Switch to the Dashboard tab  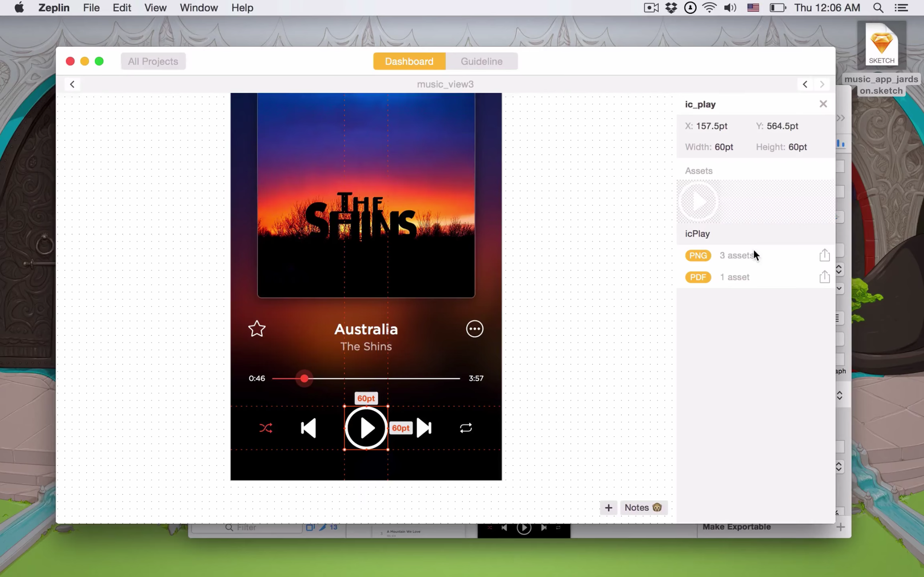click(x=409, y=61)
